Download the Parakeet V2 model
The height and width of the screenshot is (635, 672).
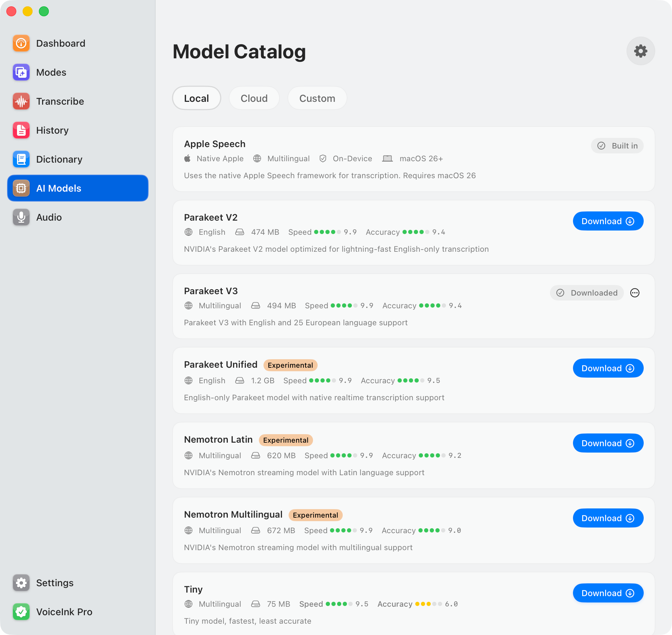tap(608, 221)
